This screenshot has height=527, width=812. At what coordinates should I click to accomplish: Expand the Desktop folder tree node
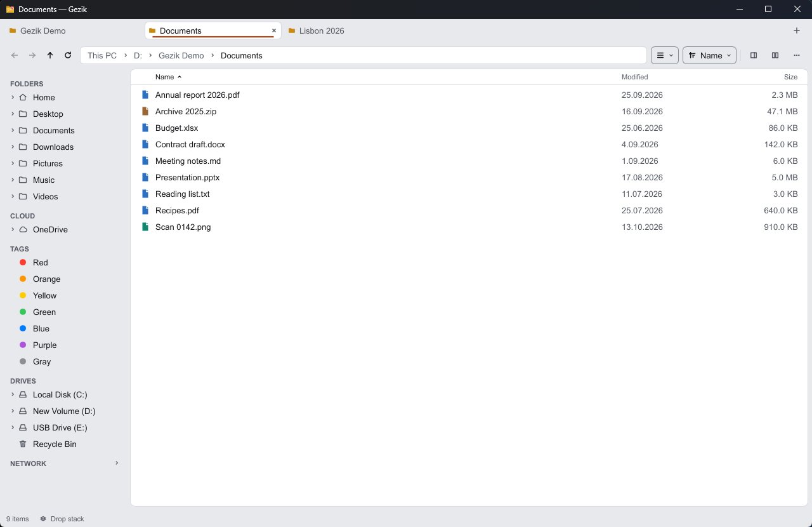click(x=13, y=114)
